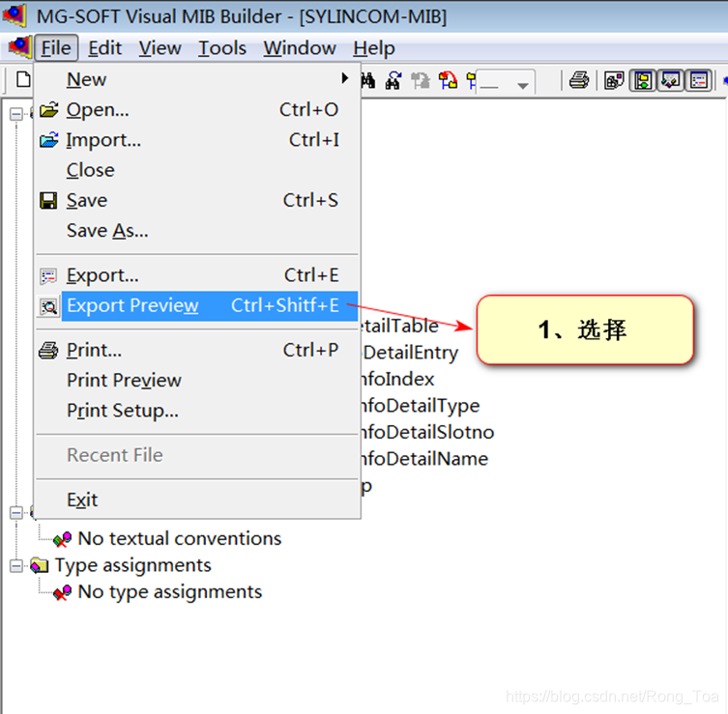
Task: Select Close in the File menu
Action: (x=198, y=170)
